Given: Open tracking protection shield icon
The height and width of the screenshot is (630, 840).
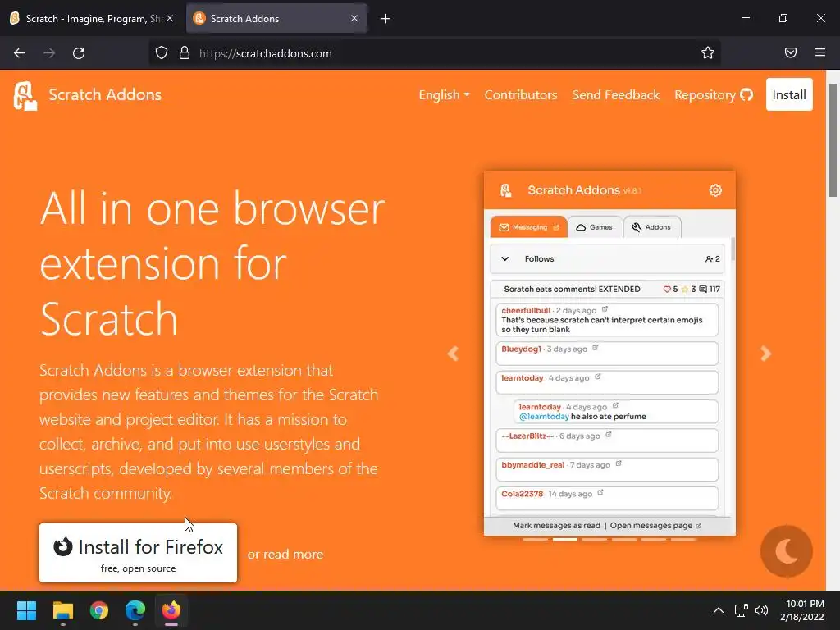Looking at the screenshot, I should (x=162, y=53).
